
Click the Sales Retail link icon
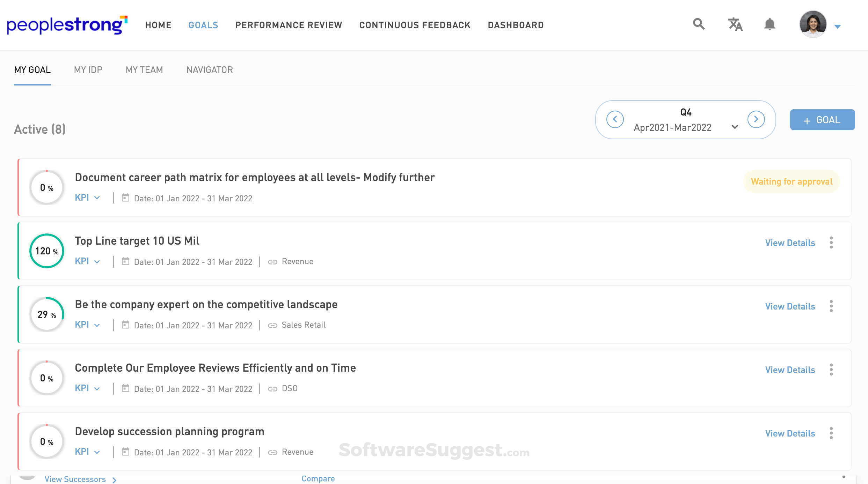coord(273,325)
